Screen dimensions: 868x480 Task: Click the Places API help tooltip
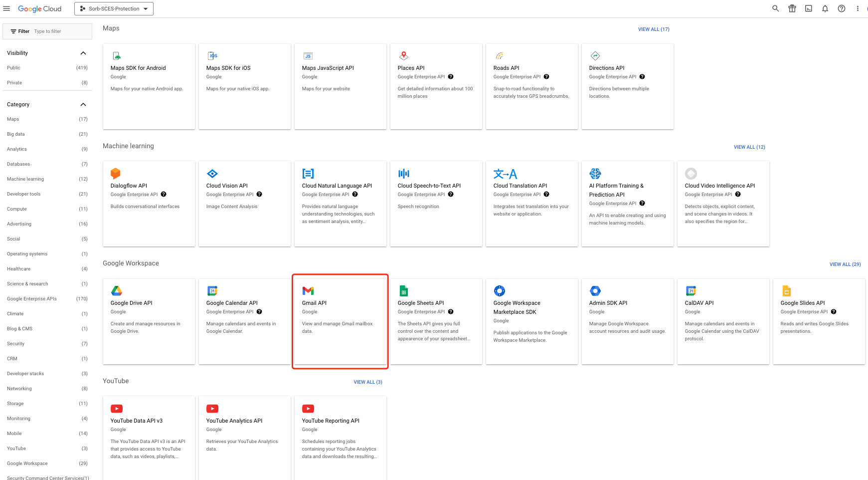[x=451, y=76]
